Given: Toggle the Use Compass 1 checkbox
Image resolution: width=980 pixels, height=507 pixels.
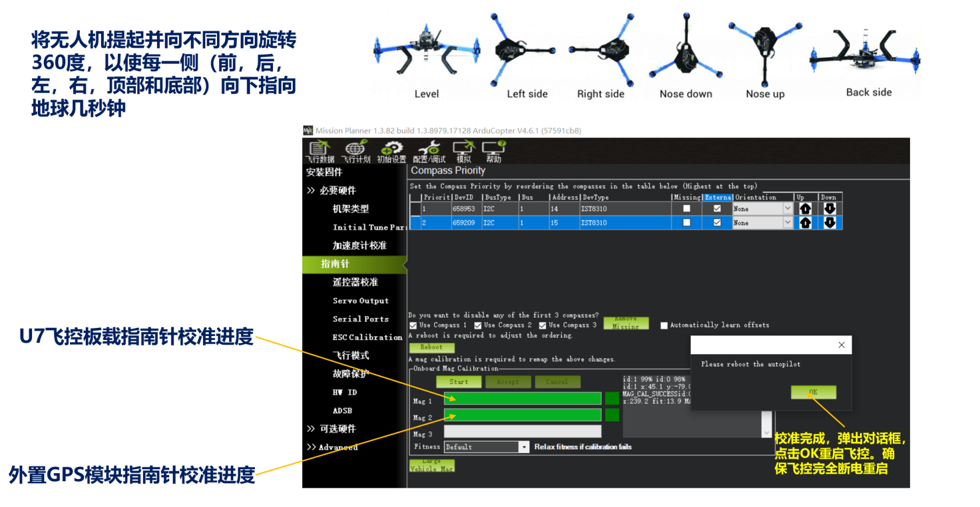Looking at the screenshot, I should click(x=414, y=326).
